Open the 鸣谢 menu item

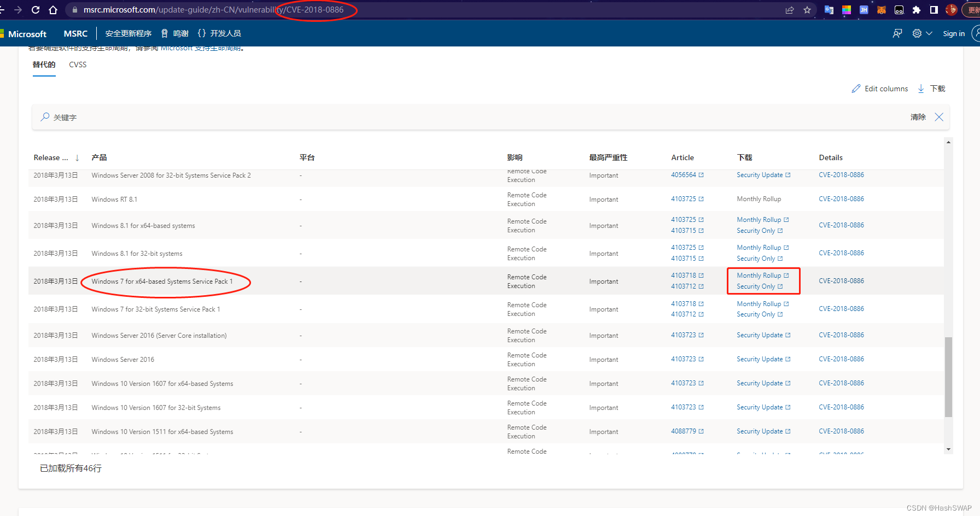tap(180, 33)
